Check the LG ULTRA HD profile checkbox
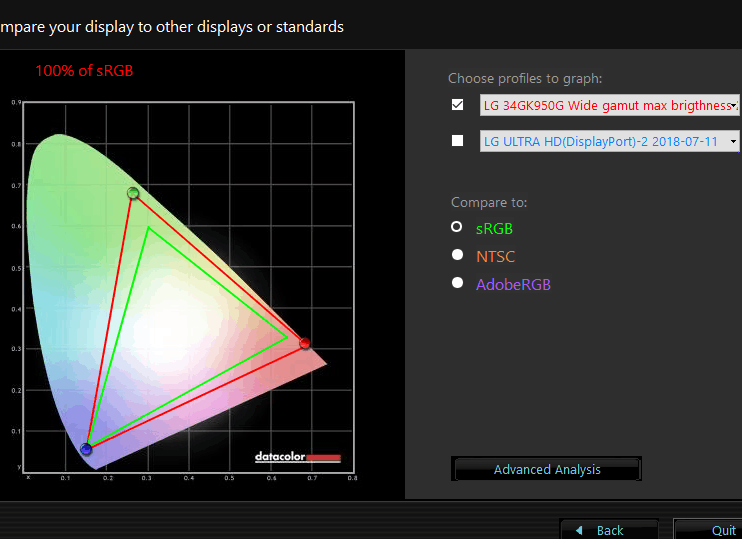742x539 pixels. (x=457, y=141)
